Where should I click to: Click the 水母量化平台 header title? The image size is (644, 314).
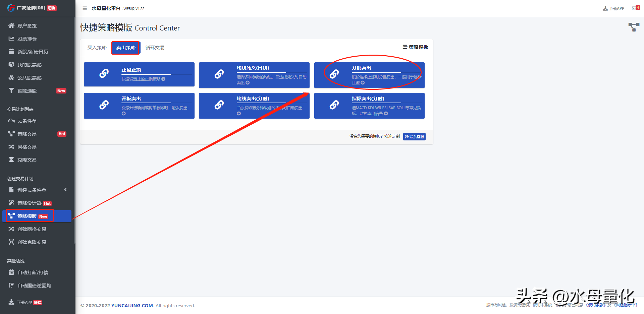(x=106, y=8)
